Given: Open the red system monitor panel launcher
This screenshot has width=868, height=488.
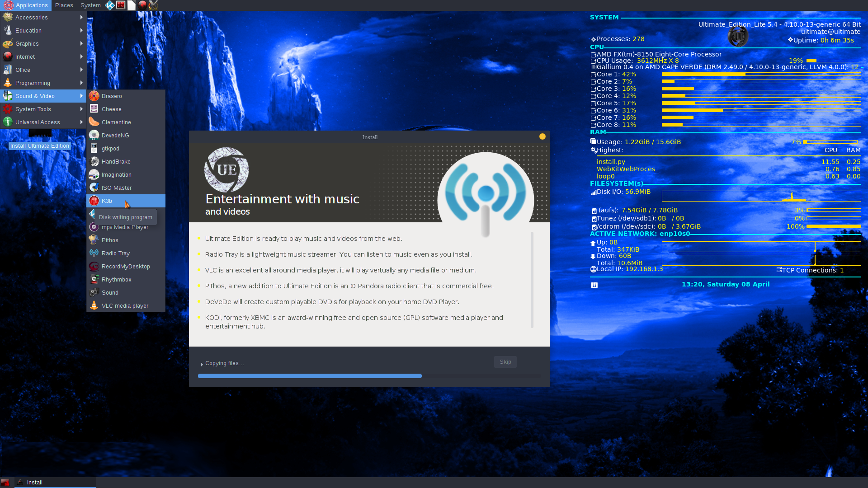Looking at the screenshot, I should pyautogui.click(x=121, y=5).
